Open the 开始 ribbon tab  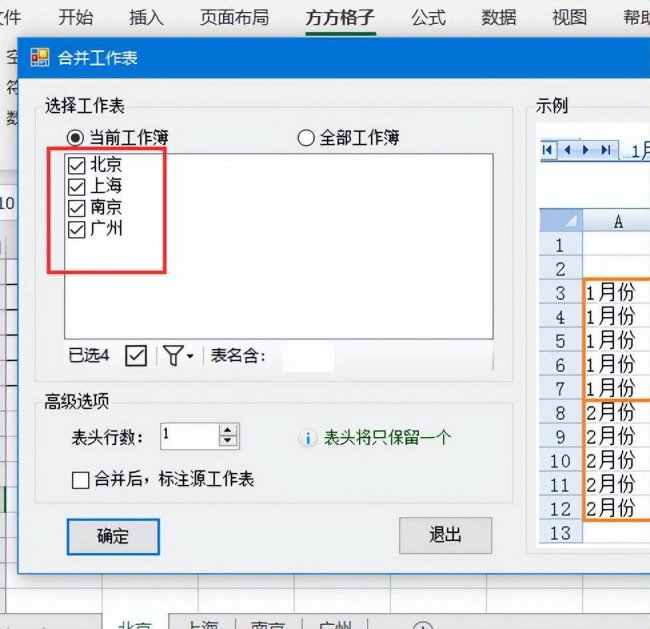click(x=76, y=17)
